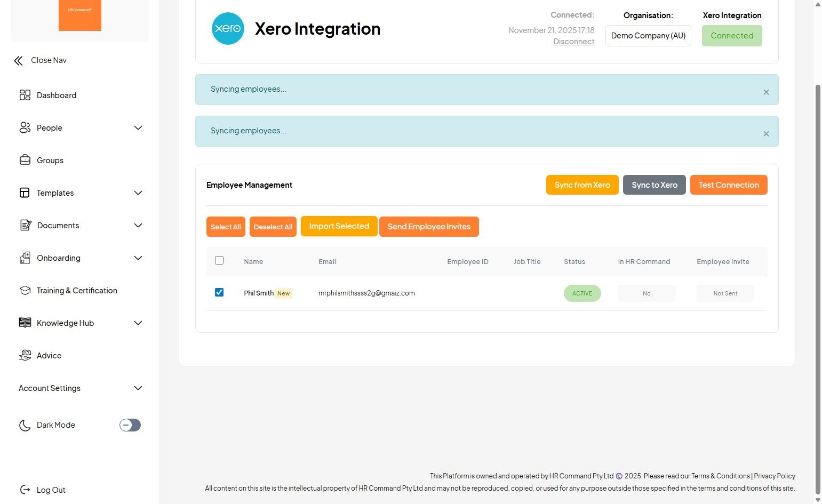The image size is (822, 504).
Task: Click the mrphilsmithssss2g@gmaiz.com email cell
Action: pos(366,293)
